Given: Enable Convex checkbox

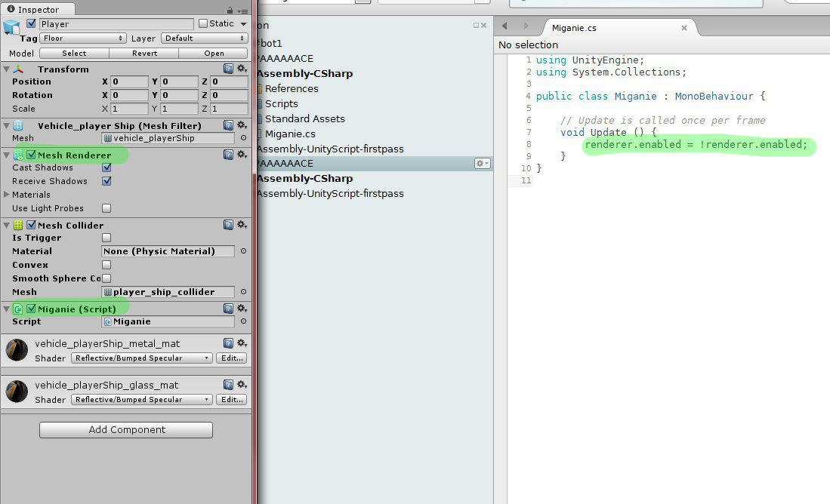Looking at the screenshot, I should coord(106,265).
